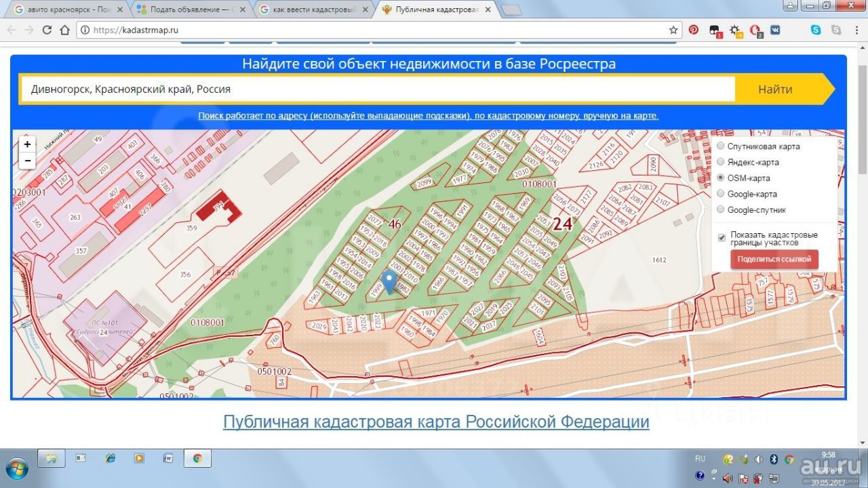Click the blue location pin marker
This screenshot has height=488, width=868.
[x=389, y=281]
